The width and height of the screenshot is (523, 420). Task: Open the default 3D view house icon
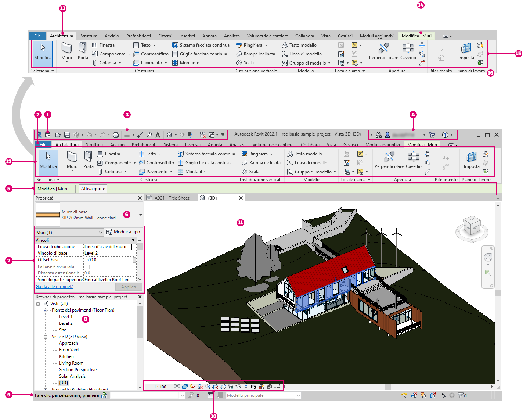[x=169, y=135]
